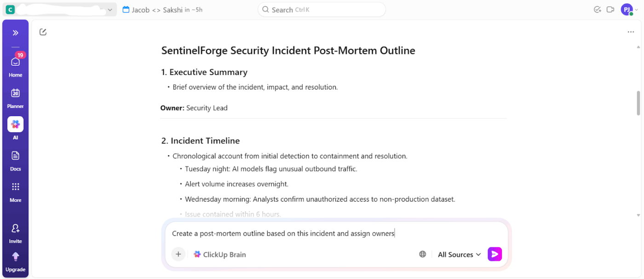Toggle web search with the globe icon
This screenshot has width=644, height=279.
pyautogui.click(x=422, y=254)
